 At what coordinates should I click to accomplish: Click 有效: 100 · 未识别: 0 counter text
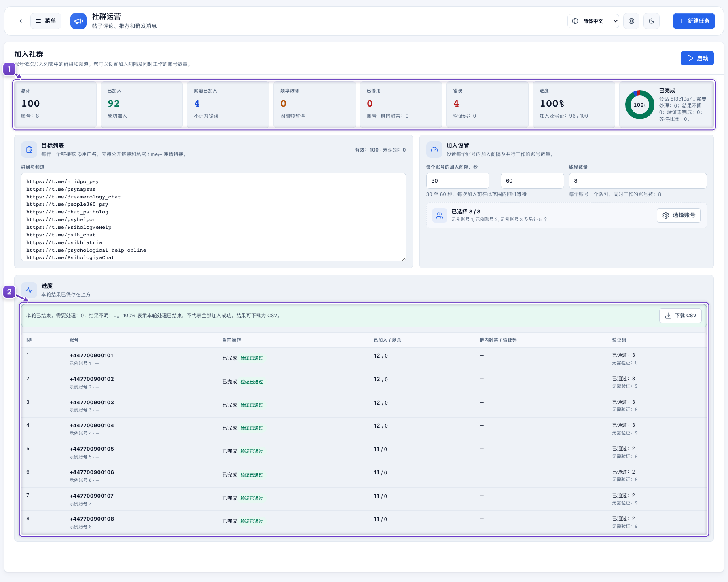pyautogui.click(x=380, y=150)
